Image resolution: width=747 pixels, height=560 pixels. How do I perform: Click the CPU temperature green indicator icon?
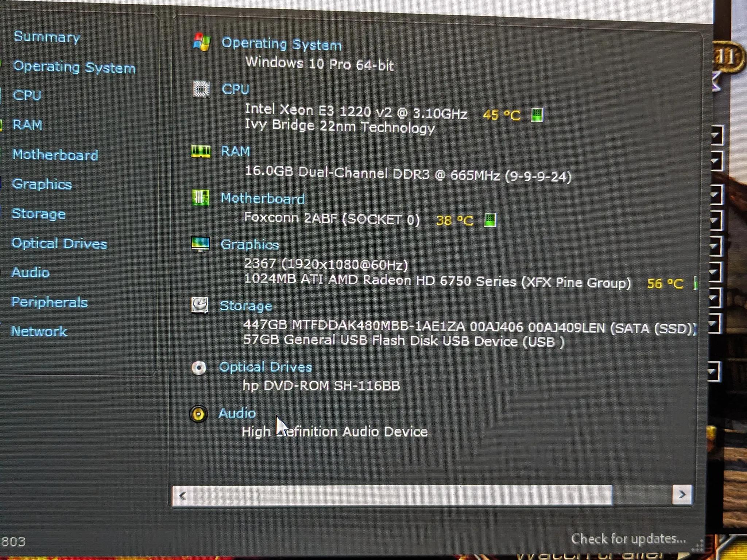(x=537, y=115)
